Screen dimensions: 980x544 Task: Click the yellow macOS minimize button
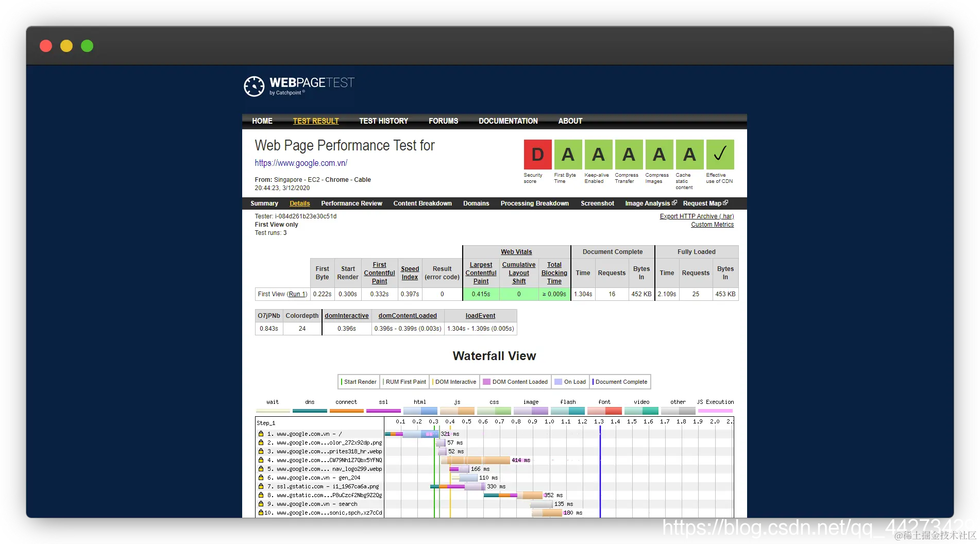[x=66, y=46]
